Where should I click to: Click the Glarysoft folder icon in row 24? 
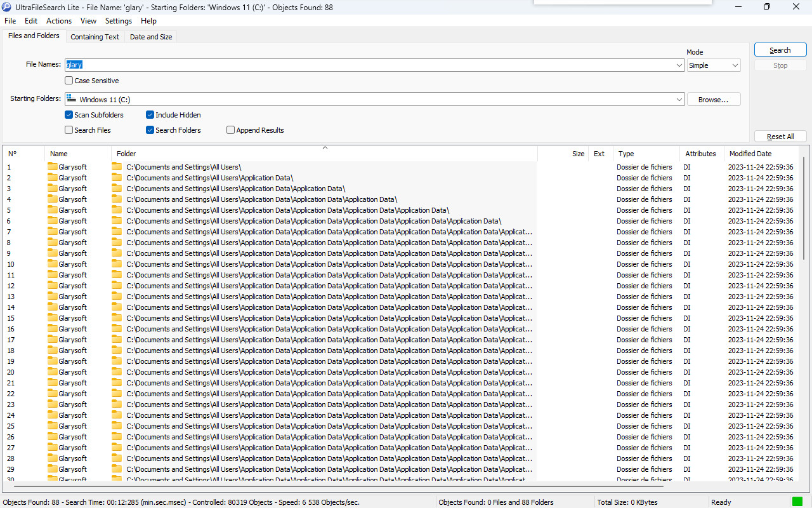(53, 415)
